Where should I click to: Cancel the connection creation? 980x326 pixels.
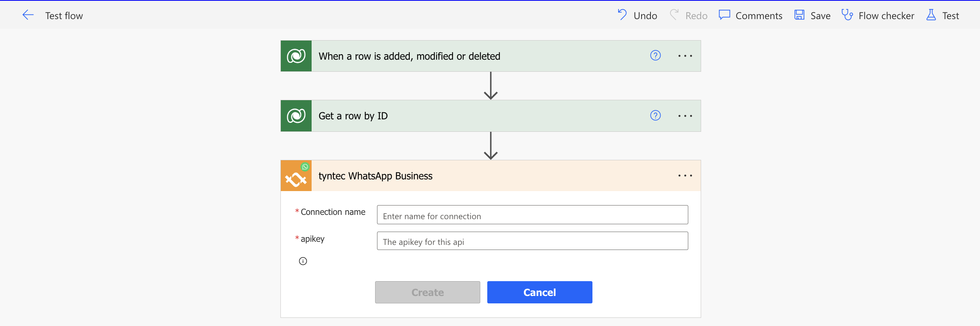pyautogui.click(x=540, y=292)
